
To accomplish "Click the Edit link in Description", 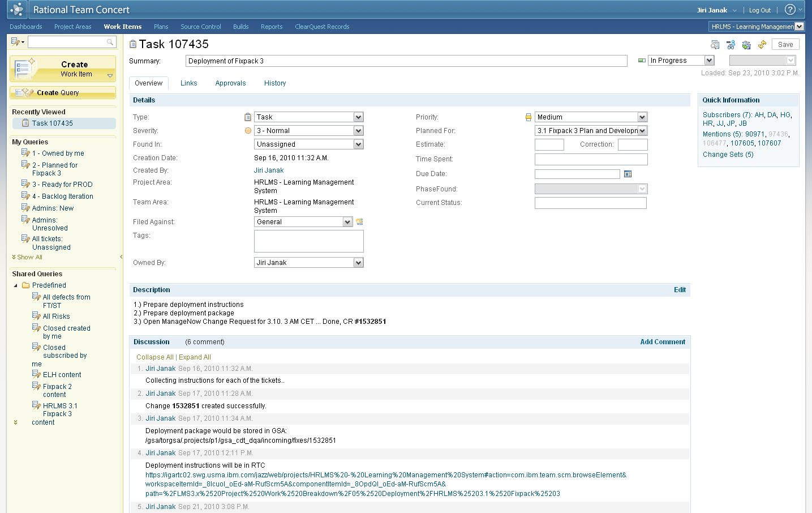I will (680, 290).
